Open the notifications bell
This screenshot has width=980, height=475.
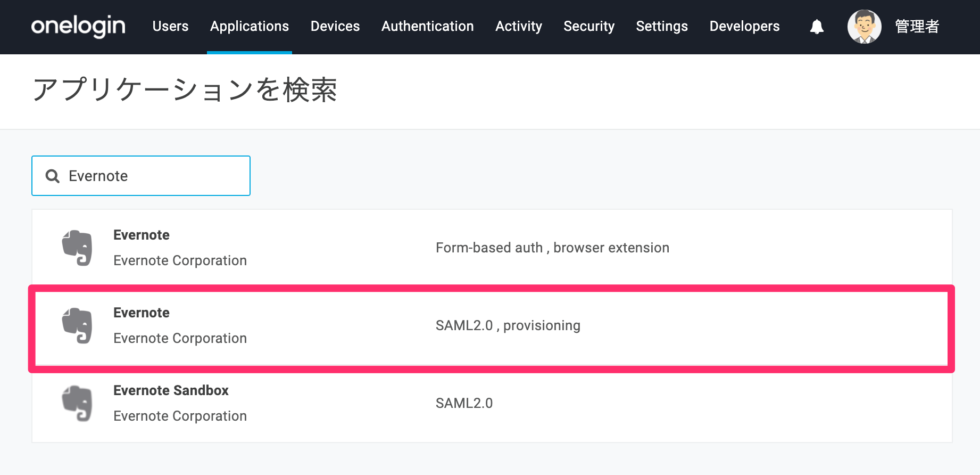click(817, 27)
